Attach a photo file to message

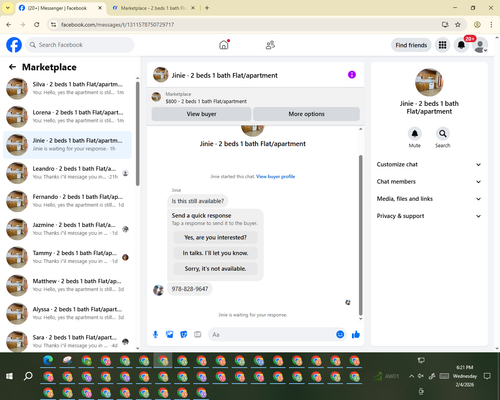click(170, 334)
